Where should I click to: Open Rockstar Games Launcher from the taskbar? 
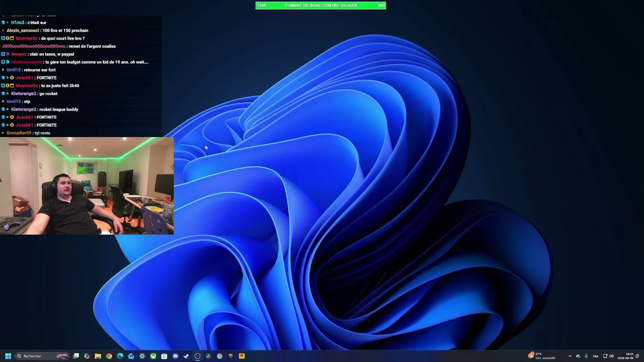(242, 356)
